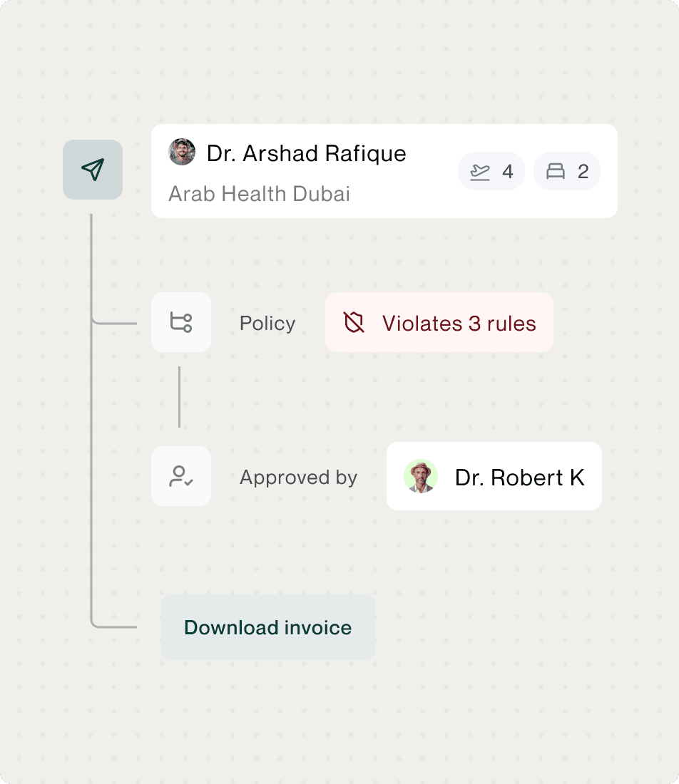679x784 pixels.
Task: Click the hotel bed icon
Action: [x=556, y=172]
